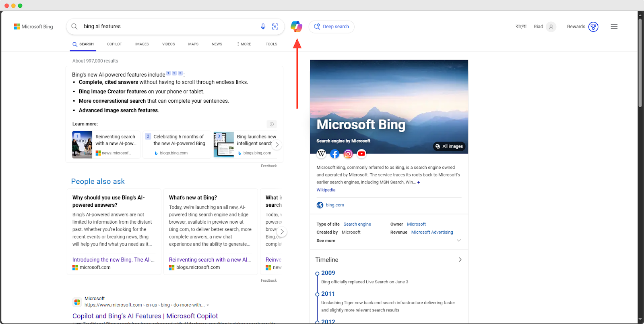Screen dimensions: 644x324
Task: Open Copilot colorful icon next to search box
Action: pyautogui.click(x=297, y=27)
